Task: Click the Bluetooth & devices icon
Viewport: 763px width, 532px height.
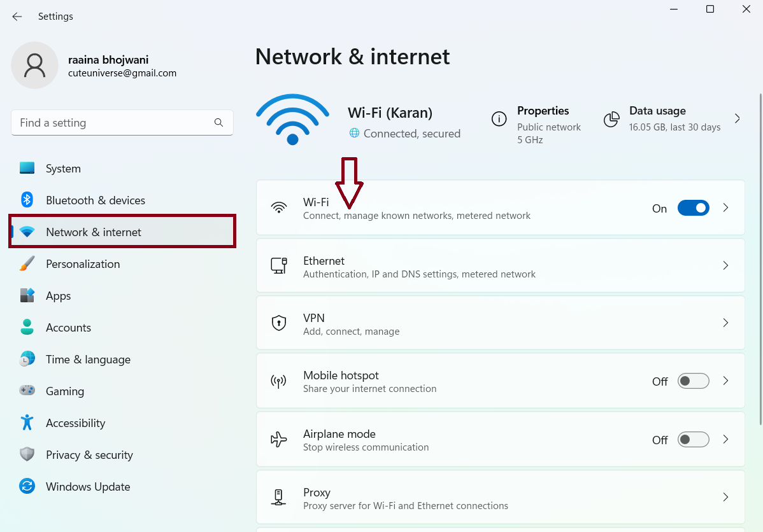Action: pyautogui.click(x=27, y=200)
